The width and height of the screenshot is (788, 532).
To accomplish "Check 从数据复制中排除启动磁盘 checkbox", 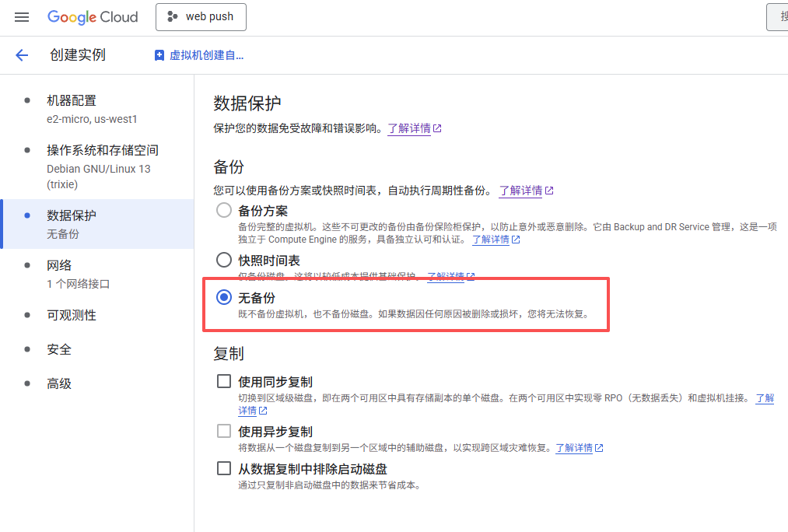I will point(224,468).
